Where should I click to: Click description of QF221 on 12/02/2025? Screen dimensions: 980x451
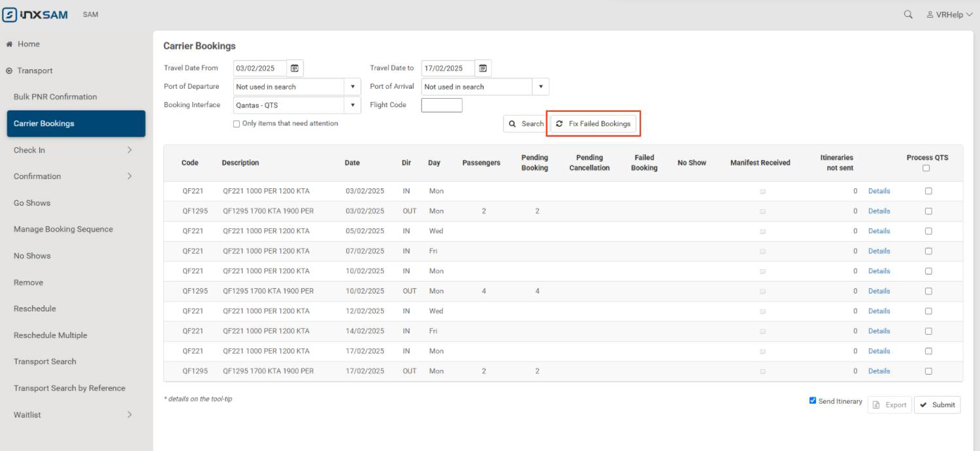pos(266,310)
